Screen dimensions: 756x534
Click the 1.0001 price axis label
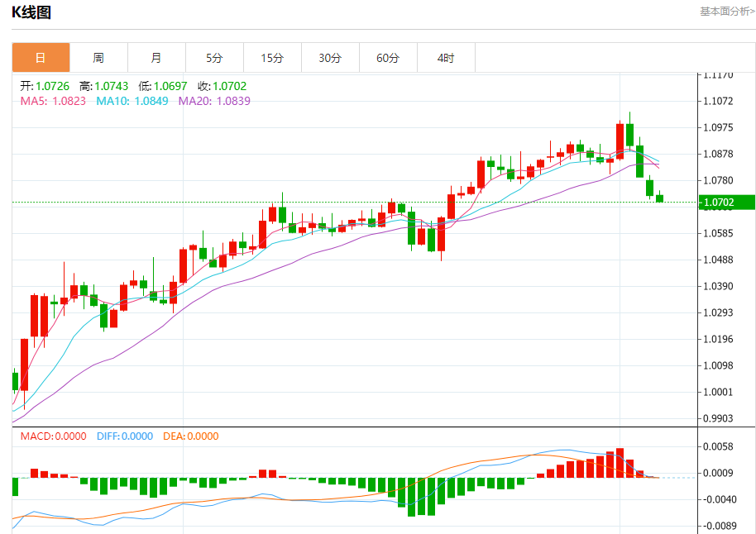(718, 393)
